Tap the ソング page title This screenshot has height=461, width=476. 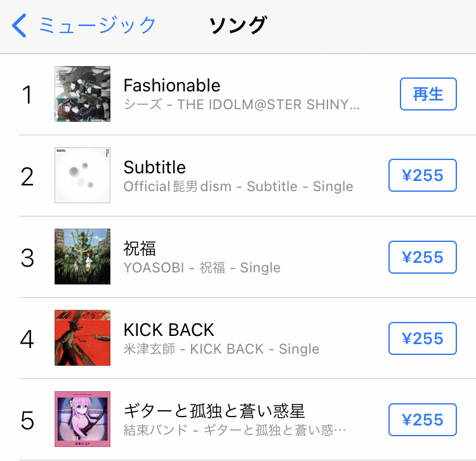click(238, 25)
